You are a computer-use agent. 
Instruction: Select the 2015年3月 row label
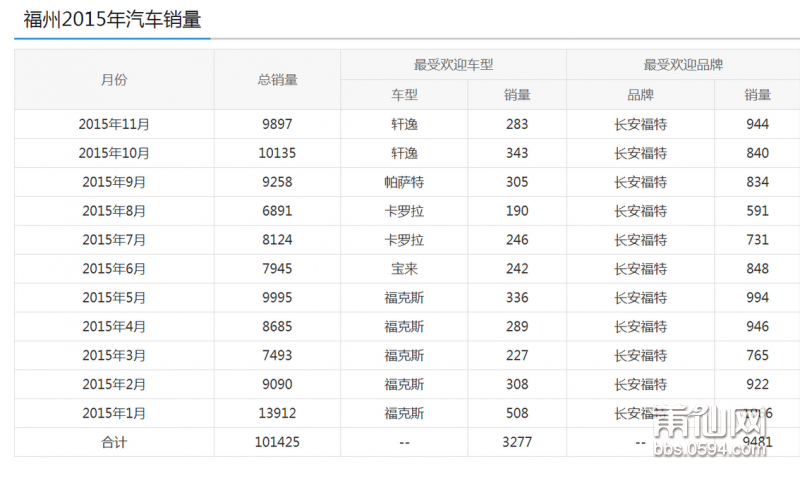click(x=114, y=356)
